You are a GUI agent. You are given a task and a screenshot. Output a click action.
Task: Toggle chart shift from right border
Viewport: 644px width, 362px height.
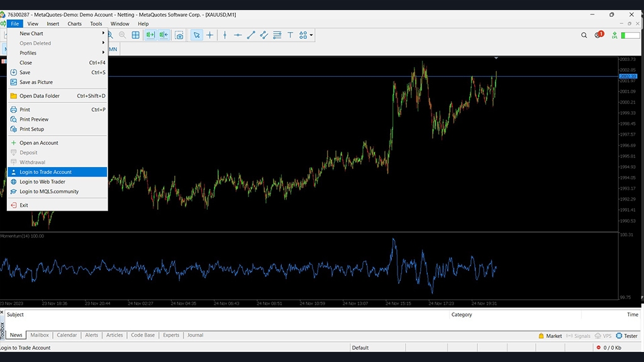click(x=164, y=35)
